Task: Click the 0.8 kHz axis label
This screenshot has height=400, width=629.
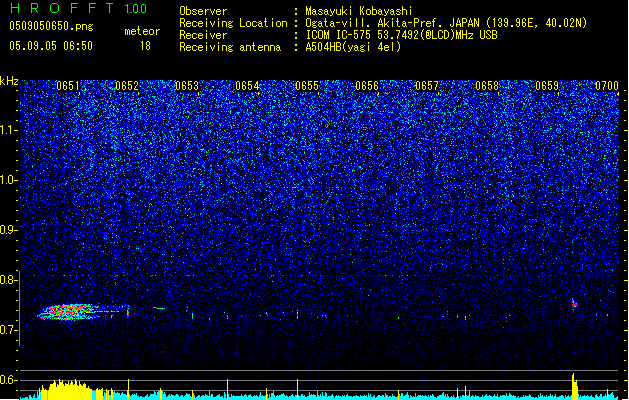Action: 8,280
